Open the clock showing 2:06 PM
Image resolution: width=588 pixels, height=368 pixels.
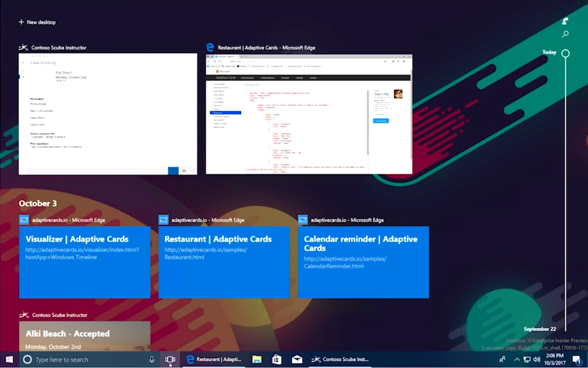click(x=554, y=359)
